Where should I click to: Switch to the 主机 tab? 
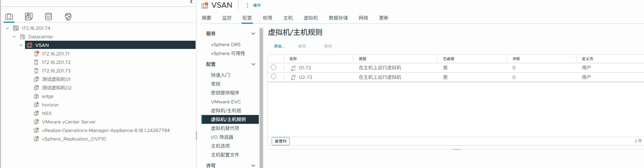pos(288,18)
